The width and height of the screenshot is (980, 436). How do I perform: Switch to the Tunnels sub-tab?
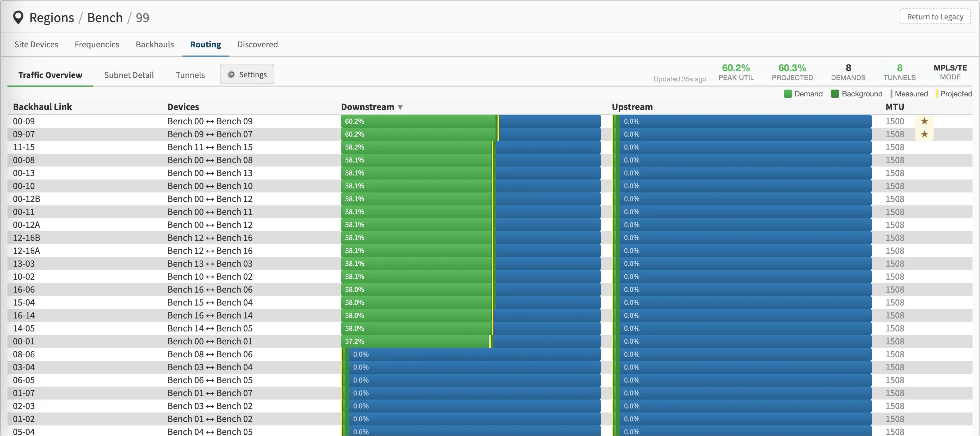[x=190, y=75]
